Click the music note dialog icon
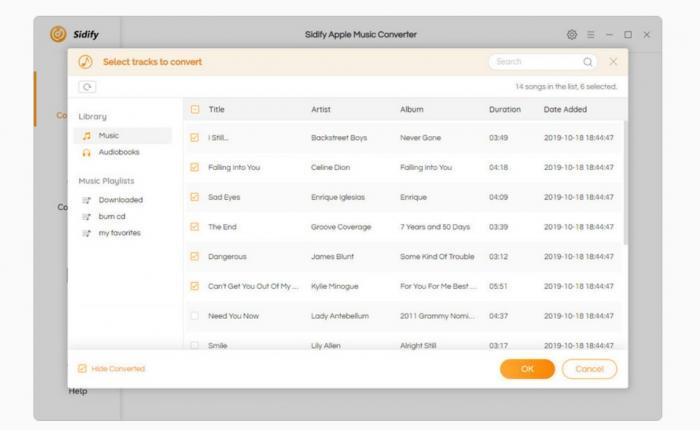This screenshot has width=700, height=430. pos(85,62)
